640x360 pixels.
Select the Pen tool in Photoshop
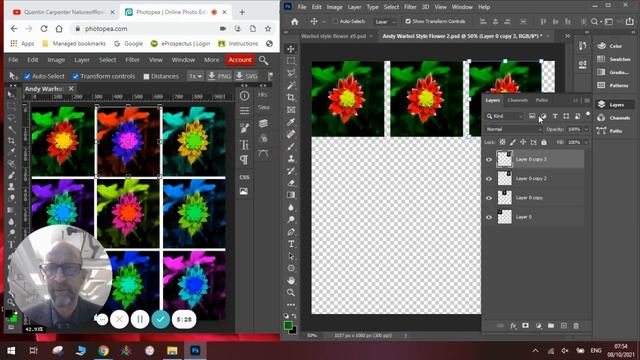[x=291, y=232]
